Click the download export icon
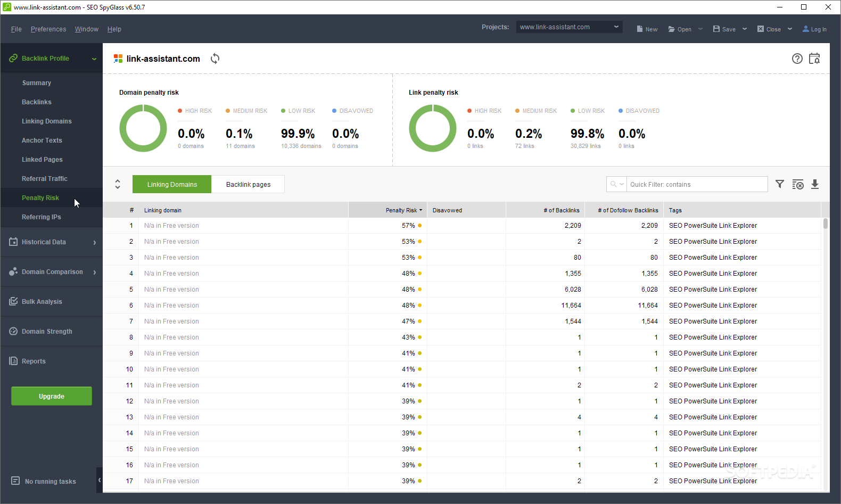 coord(815,184)
